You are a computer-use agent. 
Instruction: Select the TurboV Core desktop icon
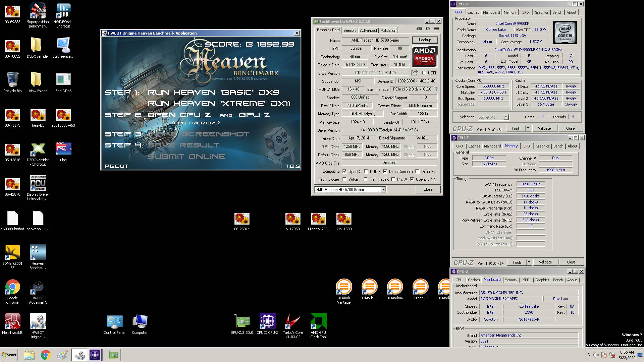pos(293,326)
